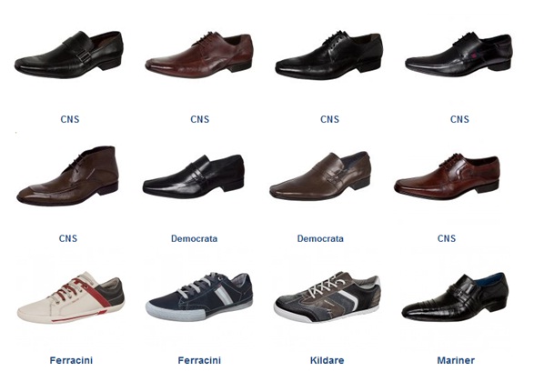View black CNS lace-up derby shoe
This screenshot has height=392, width=534.
coord(329,55)
